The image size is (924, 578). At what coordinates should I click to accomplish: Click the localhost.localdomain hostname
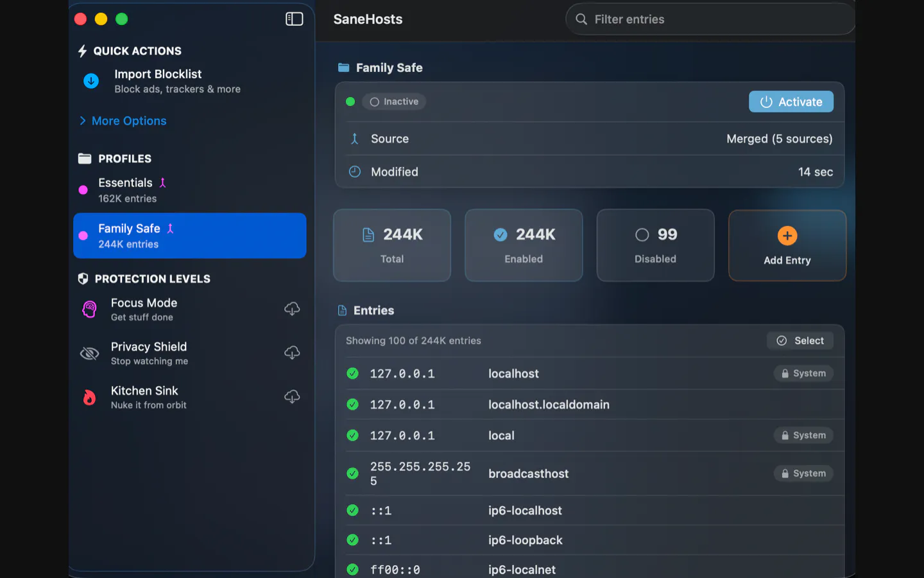pos(549,405)
